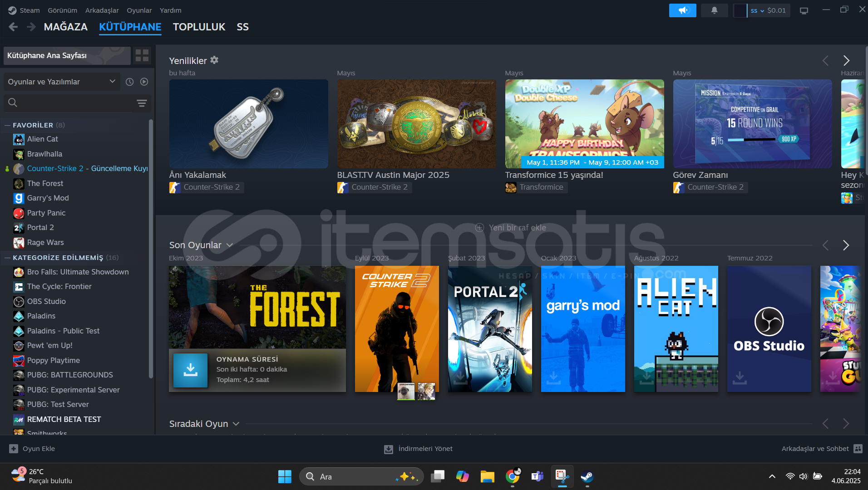Click sidebar game list scrollbar

(151, 249)
